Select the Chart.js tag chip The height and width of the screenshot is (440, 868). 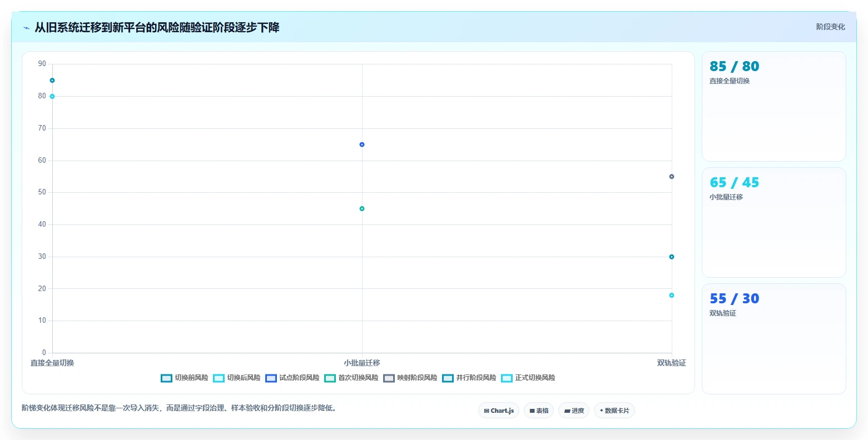point(499,411)
